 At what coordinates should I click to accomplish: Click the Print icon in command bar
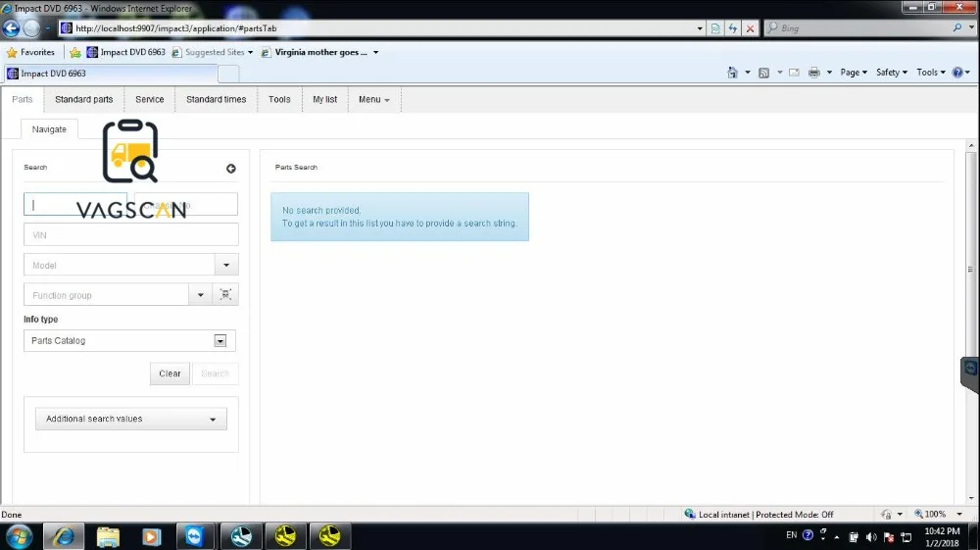pyautogui.click(x=813, y=73)
